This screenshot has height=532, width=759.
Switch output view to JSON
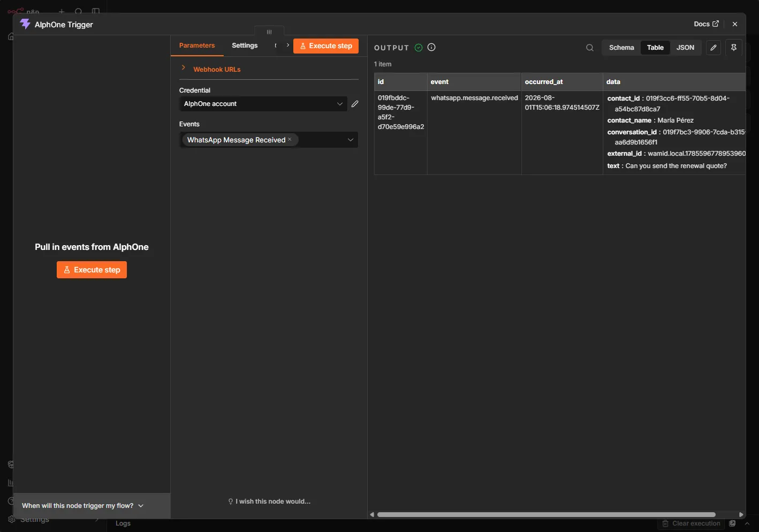click(x=685, y=48)
